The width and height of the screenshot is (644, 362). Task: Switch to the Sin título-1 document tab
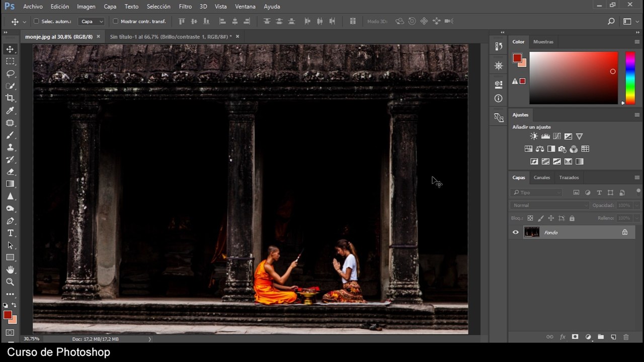click(x=171, y=37)
